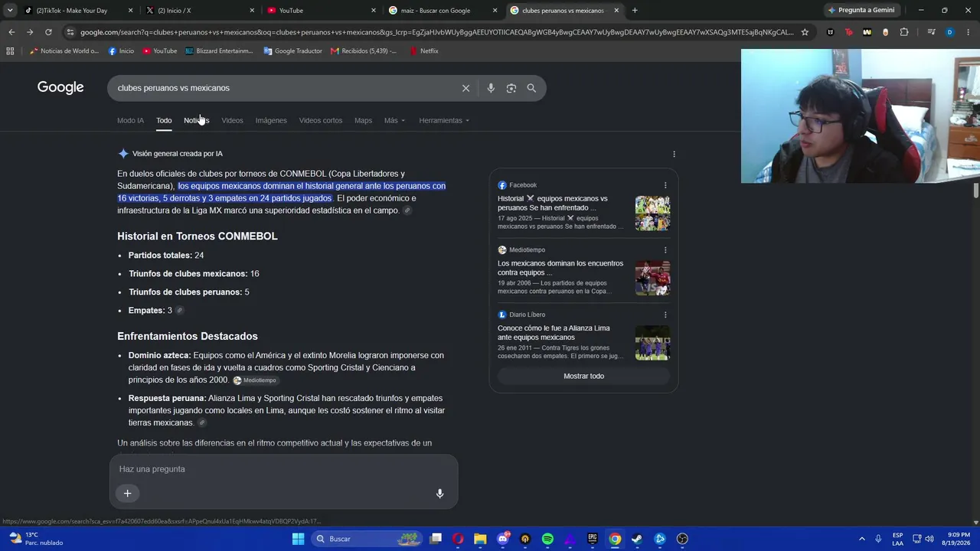Click the Haz una pregunta input field

(x=283, y=469)
